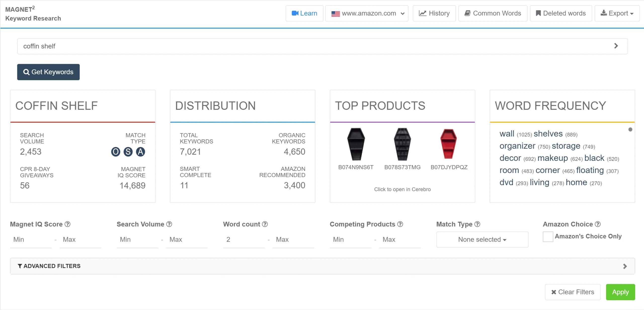Click the help icon next to Amazon Choice
The width and height of the screenshot is (644, 310).
(598, 224)
